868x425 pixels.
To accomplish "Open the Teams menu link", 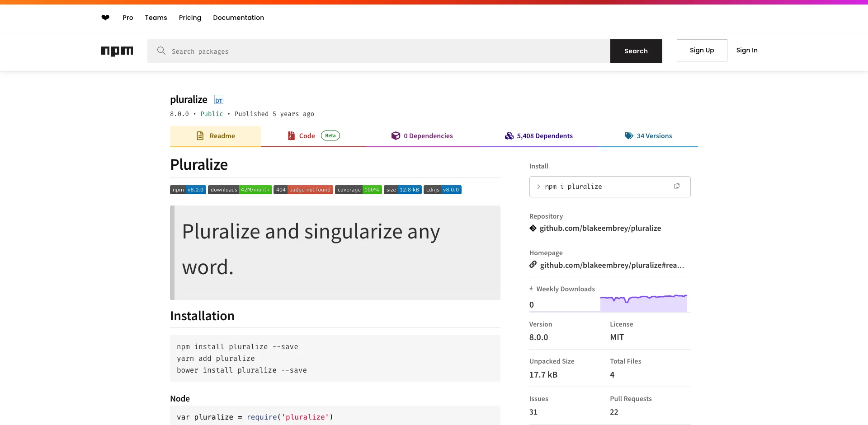I will 156,18.
